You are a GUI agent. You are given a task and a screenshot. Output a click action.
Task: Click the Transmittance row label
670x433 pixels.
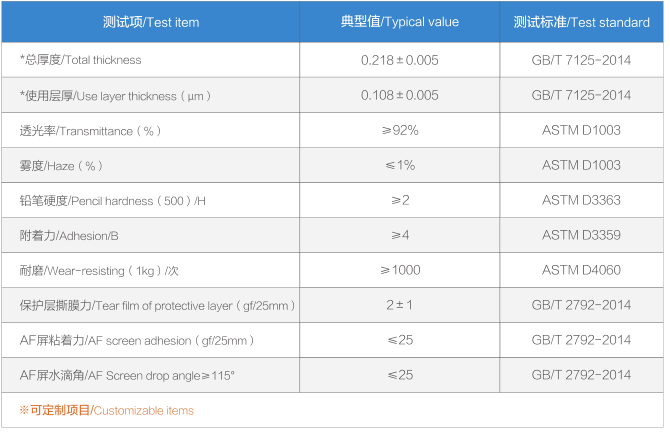pos(90,130)
